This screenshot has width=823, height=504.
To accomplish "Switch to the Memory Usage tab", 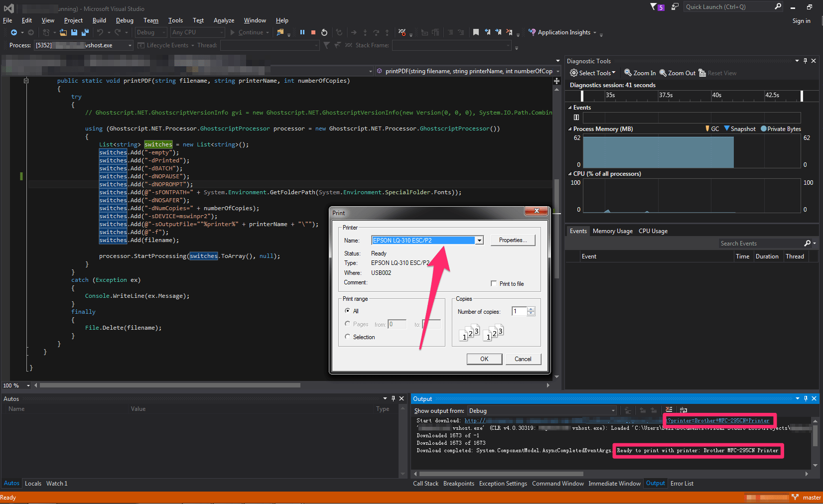I will tap(613, 231).
